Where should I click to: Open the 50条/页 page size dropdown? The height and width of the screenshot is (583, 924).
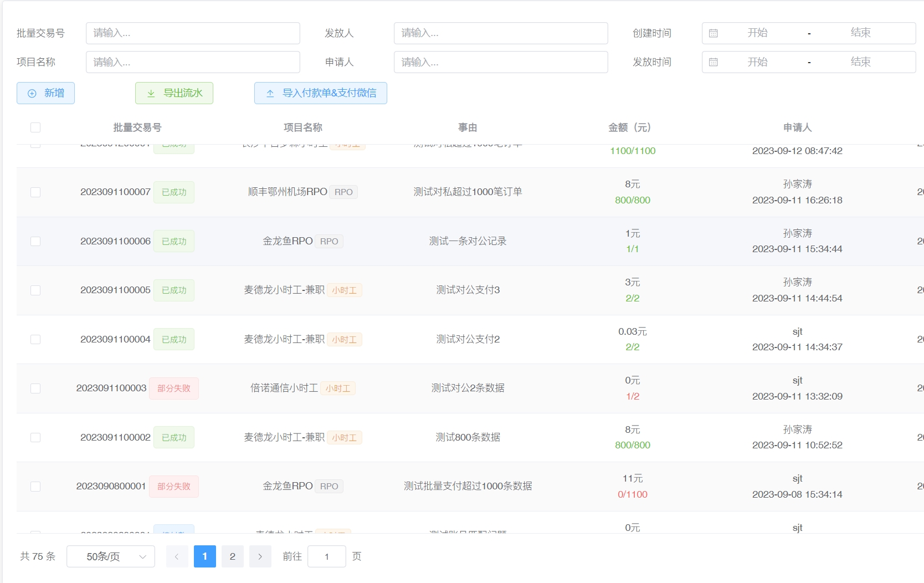pyautogui.click(x=110, y=556)
